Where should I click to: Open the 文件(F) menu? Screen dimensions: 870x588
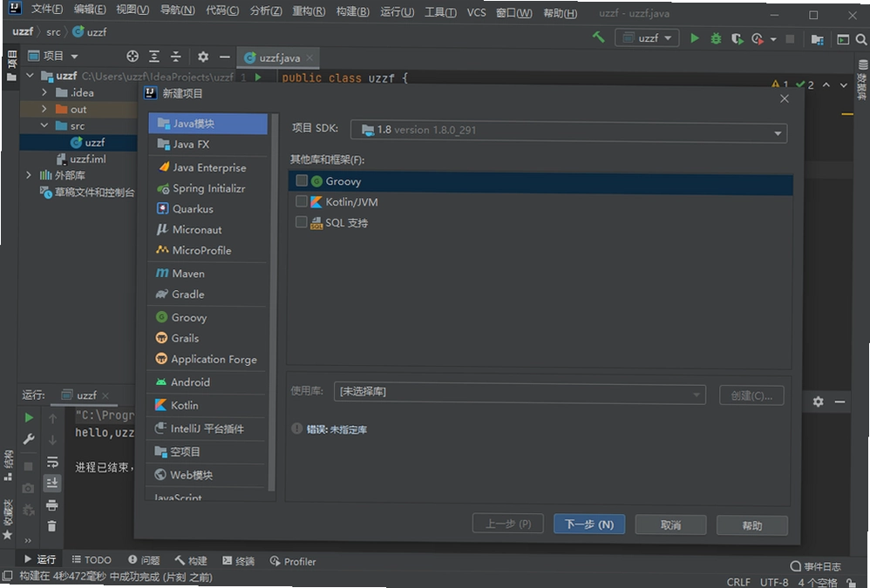pyautogui.click(x=46, y=10)
